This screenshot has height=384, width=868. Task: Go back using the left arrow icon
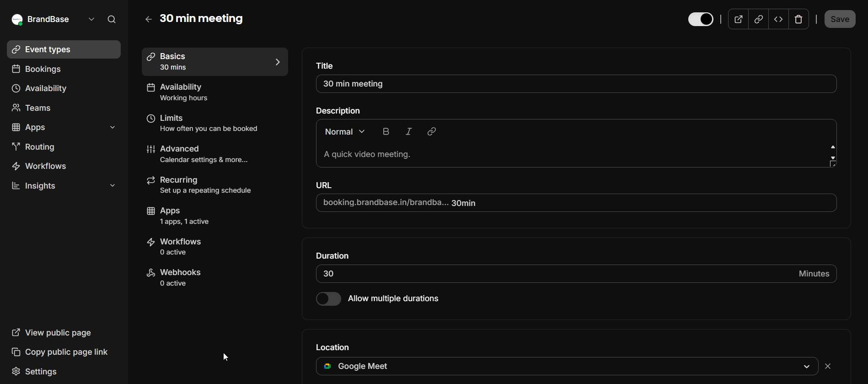tap(148, 20)
